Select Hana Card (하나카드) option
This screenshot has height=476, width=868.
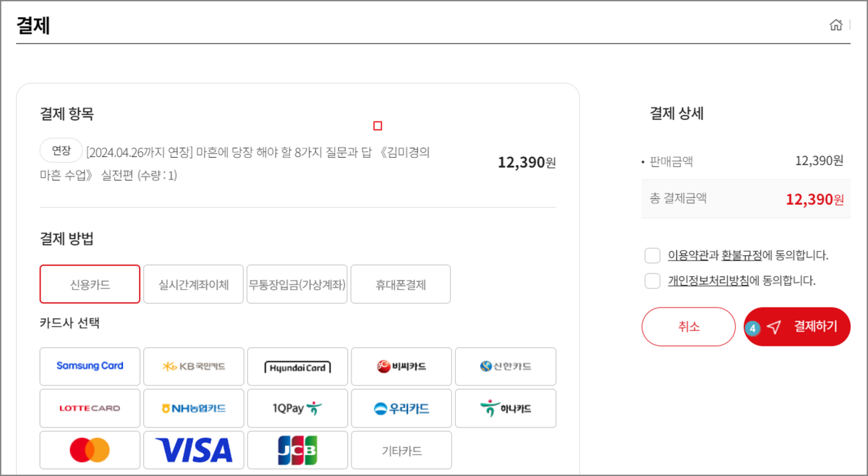click(x=505, y=408)
